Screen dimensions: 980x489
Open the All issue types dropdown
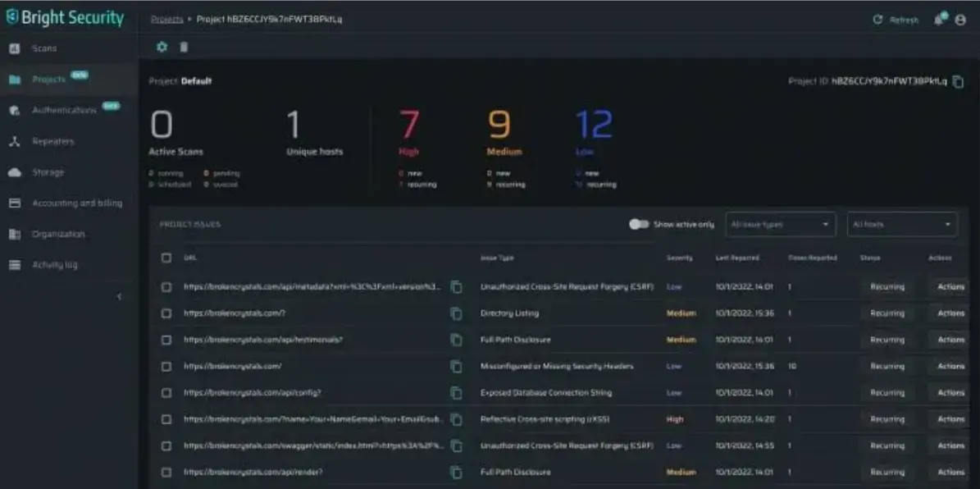click(781, 224)
